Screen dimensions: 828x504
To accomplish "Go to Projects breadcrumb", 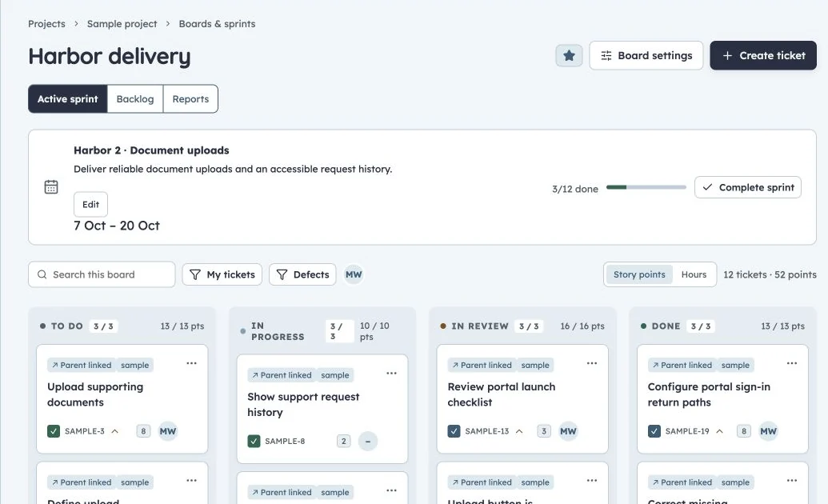I will pos(46,24).
